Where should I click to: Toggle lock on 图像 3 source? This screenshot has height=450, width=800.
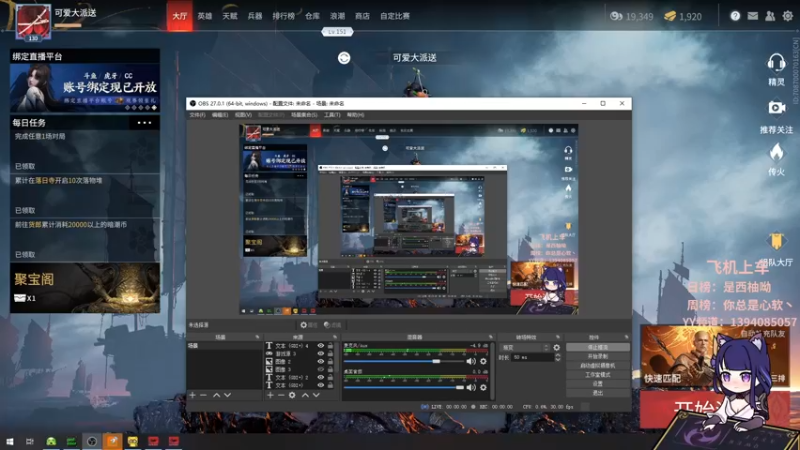(330, 369)
